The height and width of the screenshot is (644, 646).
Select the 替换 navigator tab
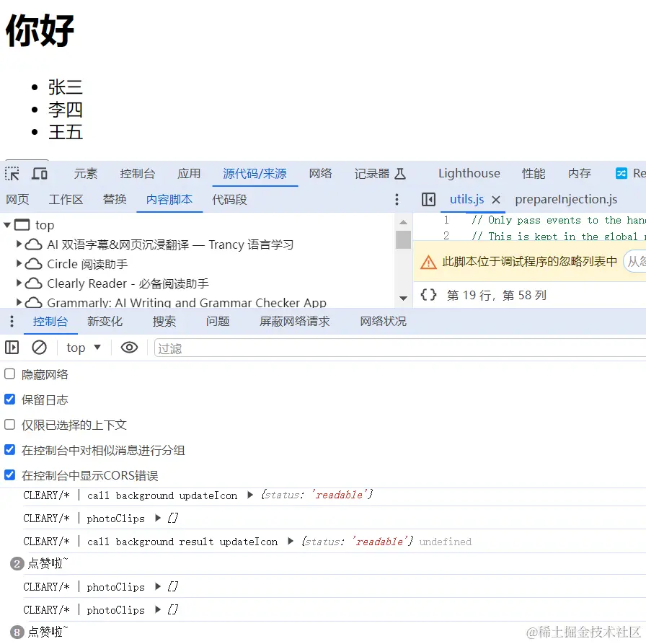coord(115,200)
